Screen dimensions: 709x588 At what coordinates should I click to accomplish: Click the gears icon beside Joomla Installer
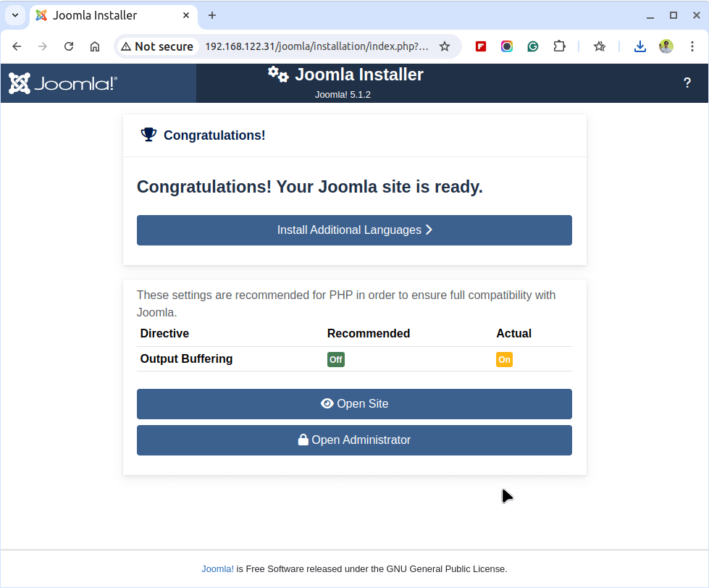pos(278,74)
